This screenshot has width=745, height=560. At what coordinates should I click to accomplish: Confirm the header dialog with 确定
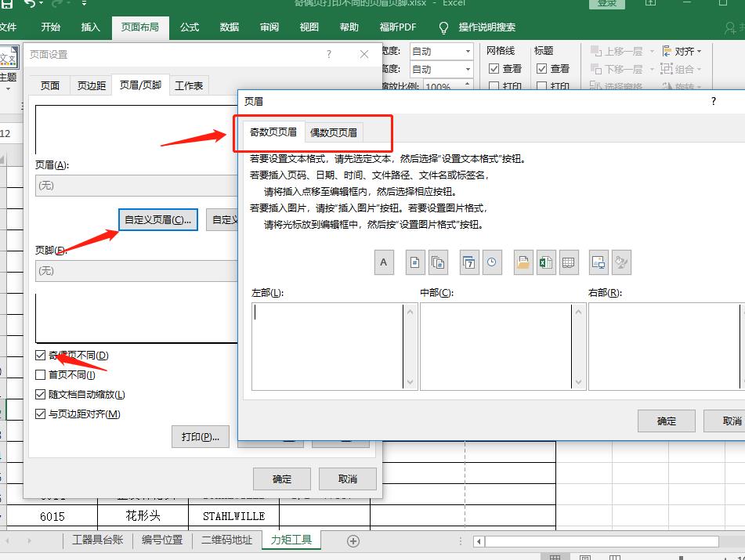pyautogui.click(x=666, y=421)
